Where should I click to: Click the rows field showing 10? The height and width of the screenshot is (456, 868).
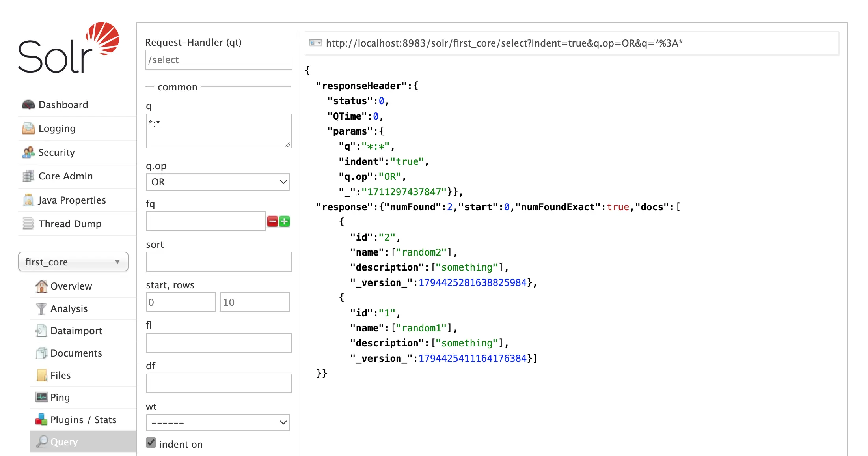pyautogui.click(x=255, y=302)
